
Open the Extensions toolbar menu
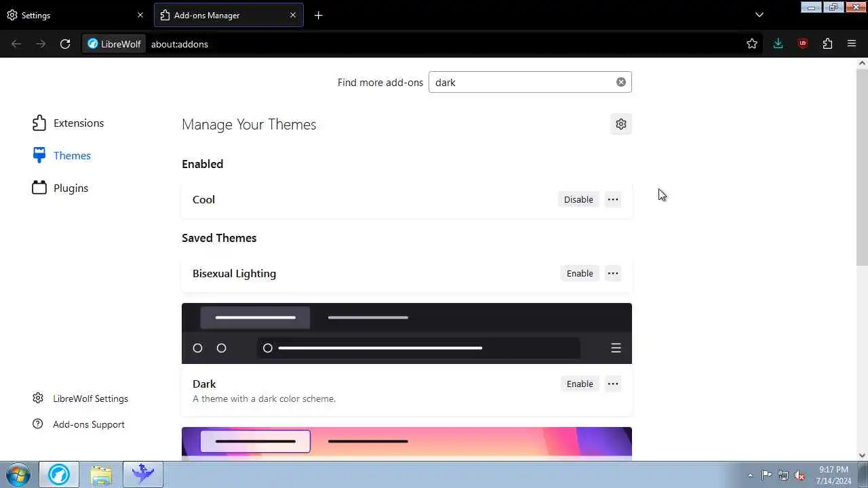827,44
